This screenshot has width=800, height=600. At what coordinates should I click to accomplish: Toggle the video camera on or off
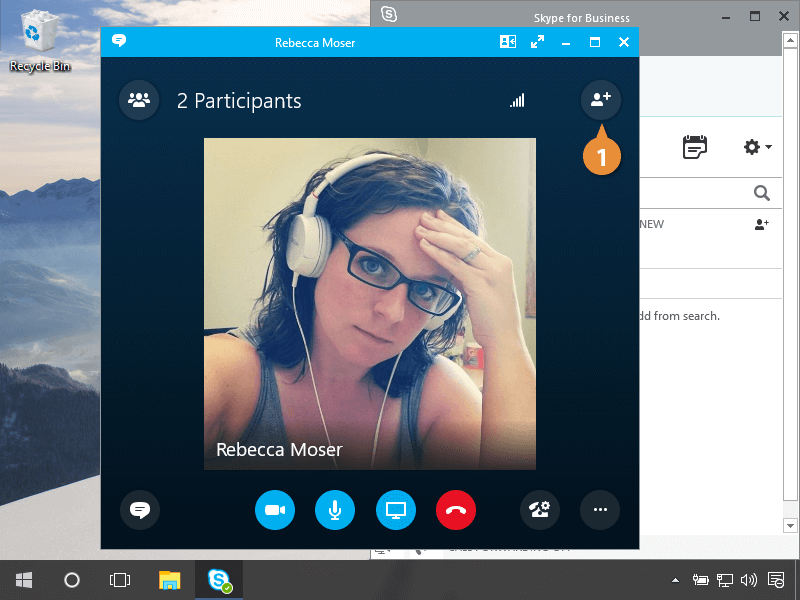[x=275, y=510]
